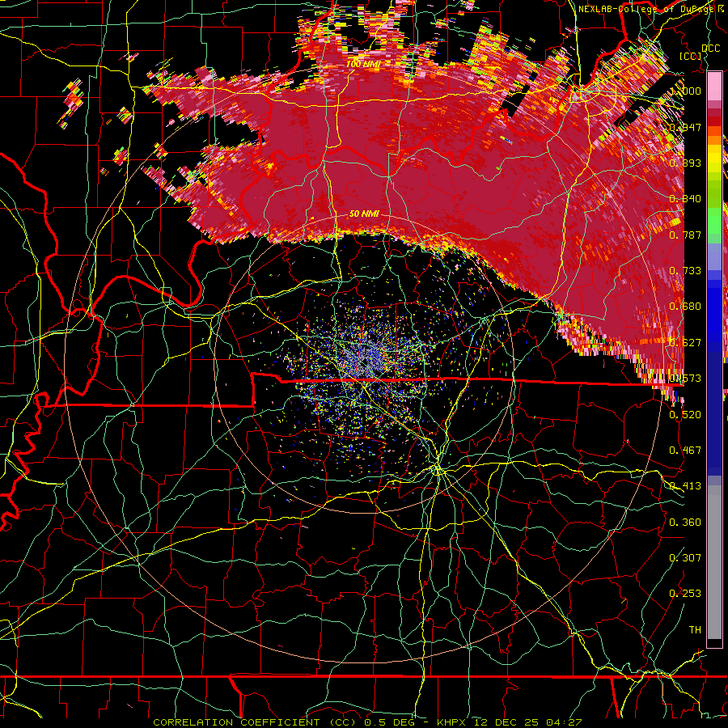Select the 0.413 scale value
The width and height of the screenshot is (728, 728).
(x=685, y=486)
